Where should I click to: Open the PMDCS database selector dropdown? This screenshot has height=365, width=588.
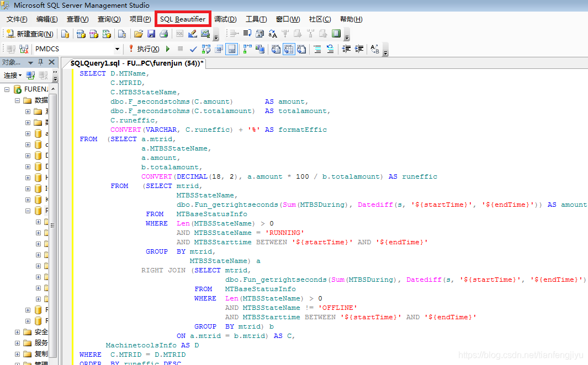click(117, 49)
